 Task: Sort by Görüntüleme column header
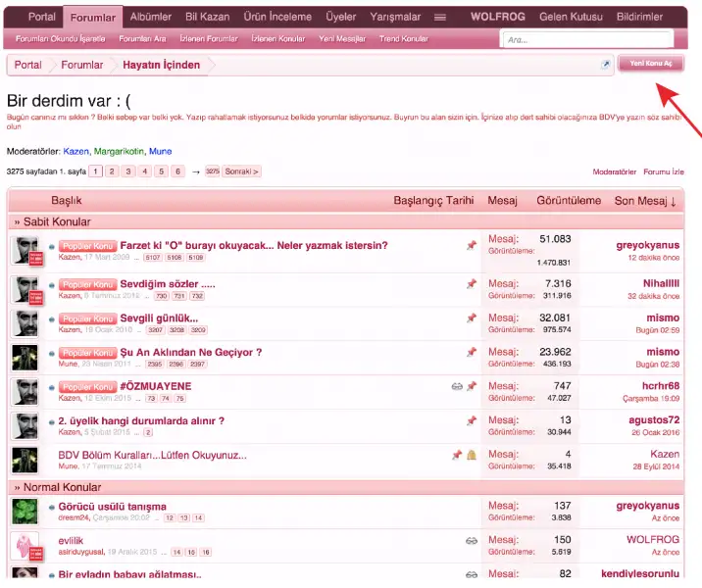pyautogui.click(x=569, y=201)
